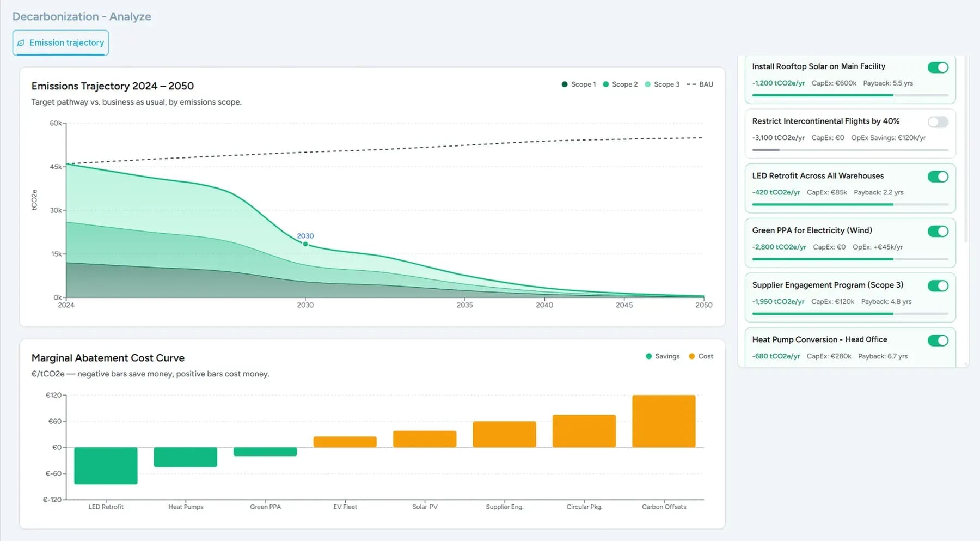Click the progress bar under Restrict Intercontinental Flights

click(850, 150)
